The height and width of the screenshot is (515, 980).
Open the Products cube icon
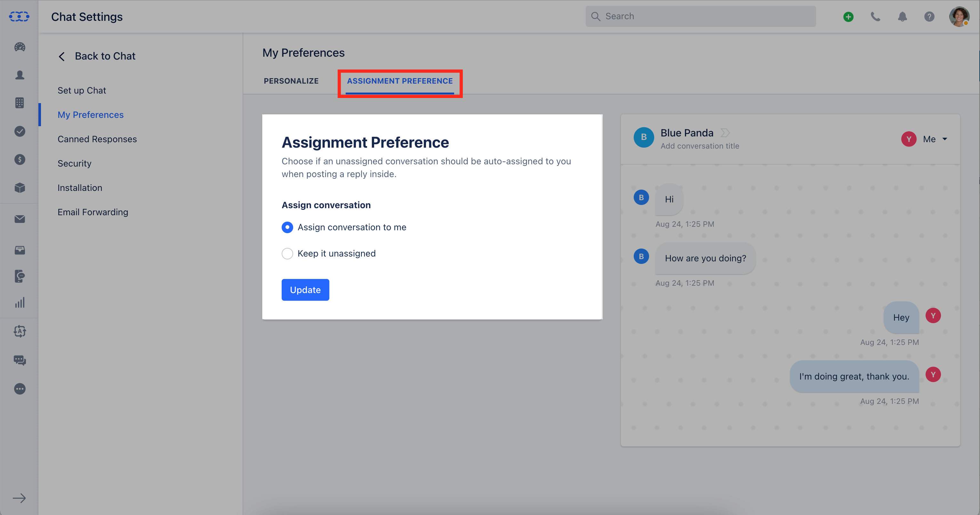click(x=20, y=188)
